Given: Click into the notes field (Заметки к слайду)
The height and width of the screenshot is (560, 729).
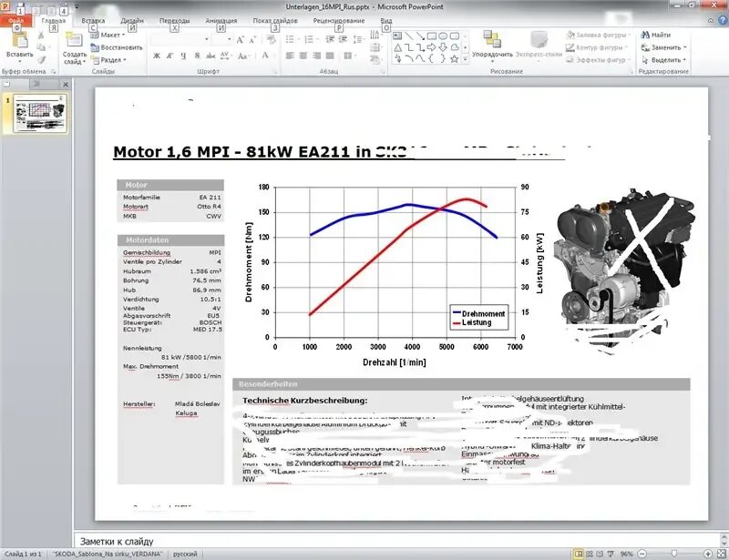Looking at the screenshot, I should point(397,541).
